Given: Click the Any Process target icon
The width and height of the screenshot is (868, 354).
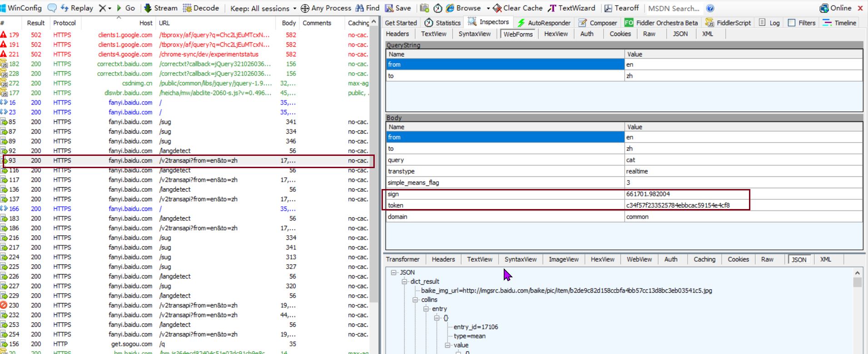Looking at the screenshot, I should [305, 8].
